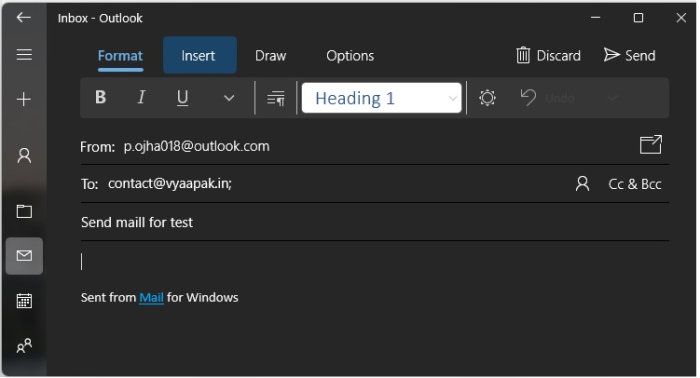Screen dimensions: 700x378
Task: Open paragraph formatting options
Action: [x=276, y=98]
